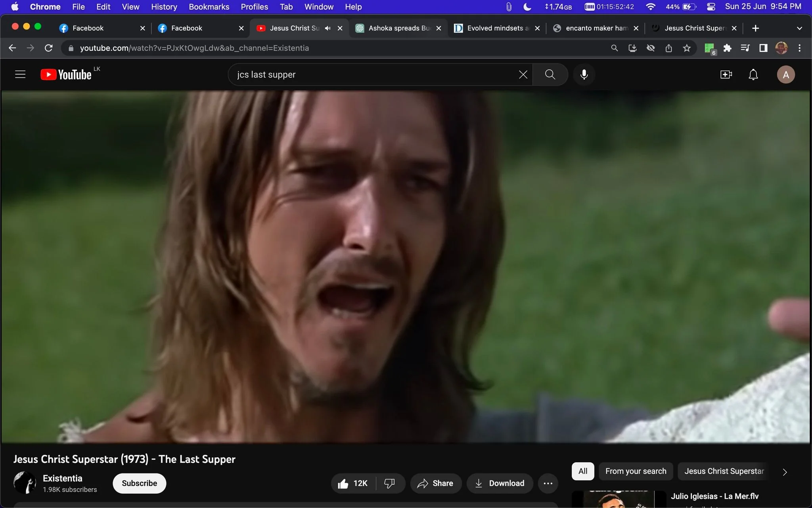Click in the jcs last supper search field

pyautogui.click(x=373, y=74)
